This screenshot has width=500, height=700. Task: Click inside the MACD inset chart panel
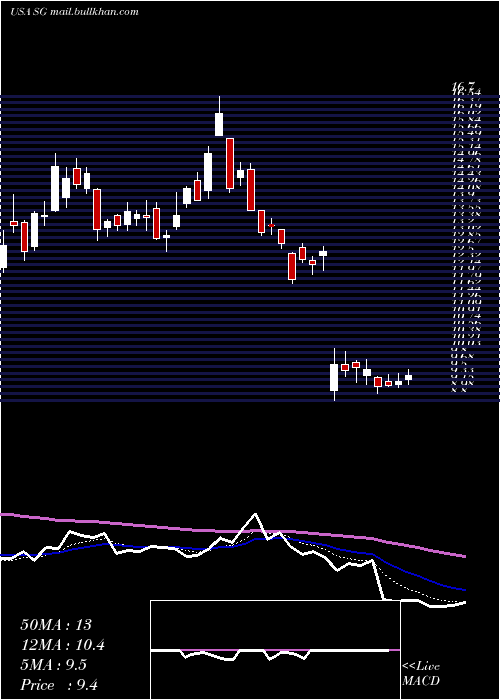click(275, 650)
